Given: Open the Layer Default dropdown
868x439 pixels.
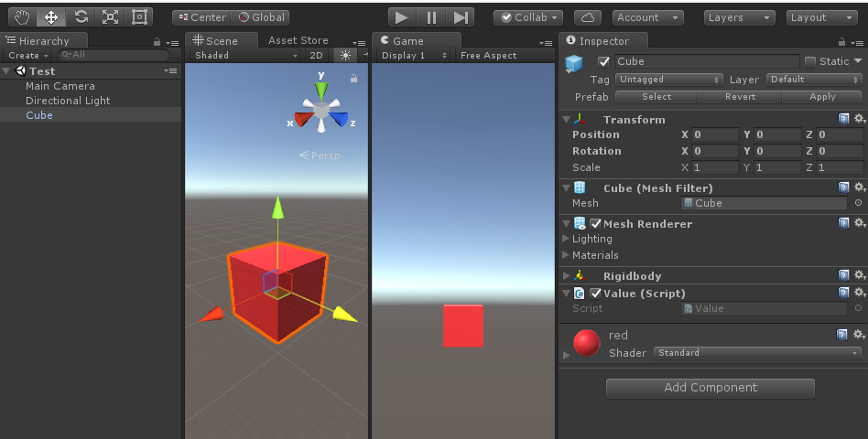Looking at the screenshot, I should tap(814, 80).
